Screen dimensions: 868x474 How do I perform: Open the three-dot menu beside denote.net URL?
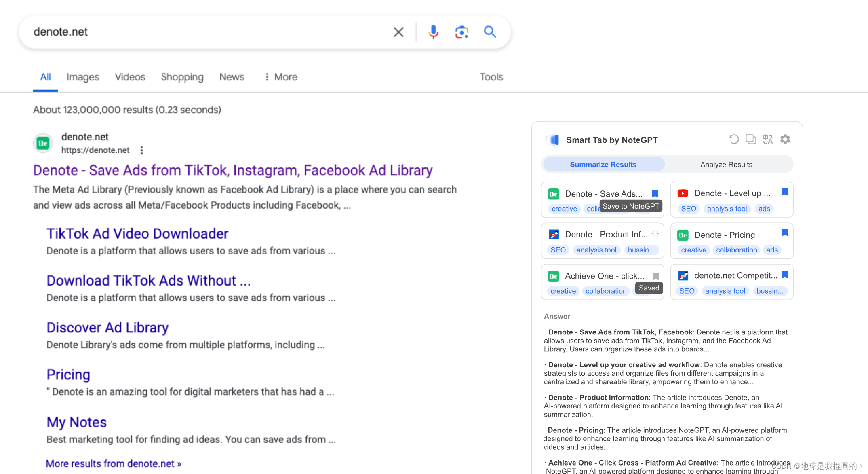pos(141,150)
